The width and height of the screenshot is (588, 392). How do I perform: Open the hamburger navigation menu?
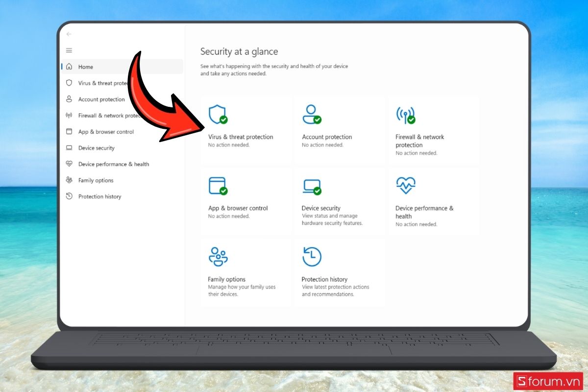[x=69, y=50]
